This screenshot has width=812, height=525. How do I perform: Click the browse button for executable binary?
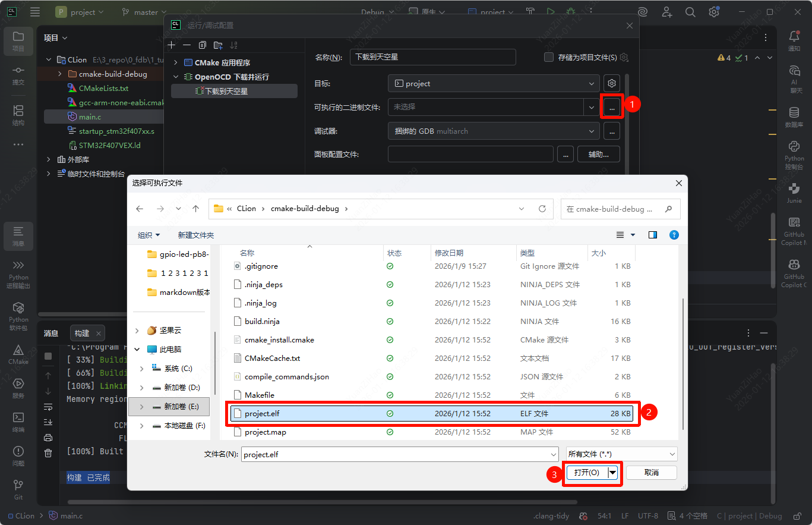pos(612,108)
